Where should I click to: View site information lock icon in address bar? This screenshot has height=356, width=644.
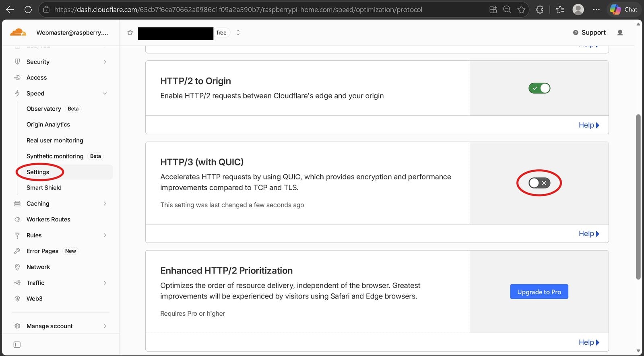click(x=46, y=9)
